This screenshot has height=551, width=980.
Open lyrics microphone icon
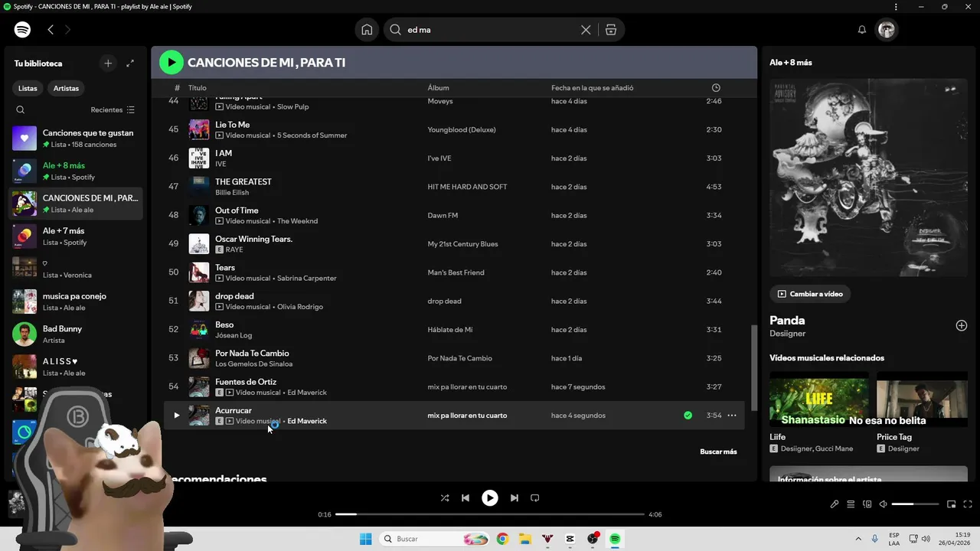point(835,504)
